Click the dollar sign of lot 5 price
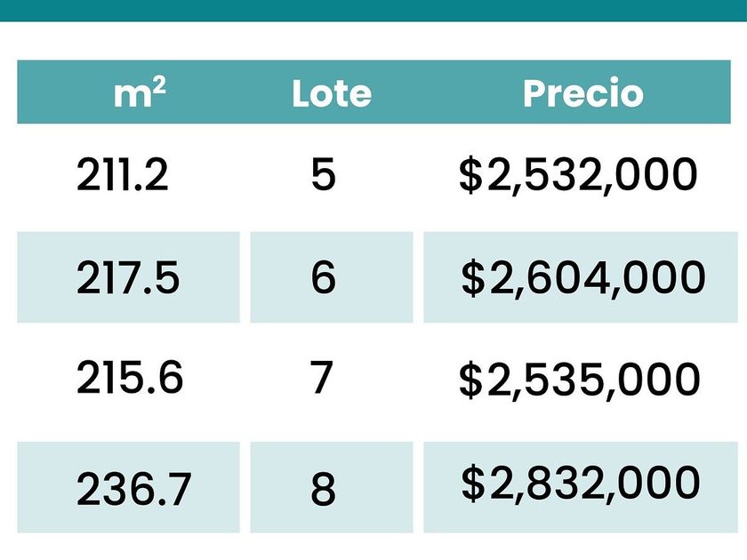Image resolution: width=747 pixels, height=560 pixels. (x=470, y=174)
